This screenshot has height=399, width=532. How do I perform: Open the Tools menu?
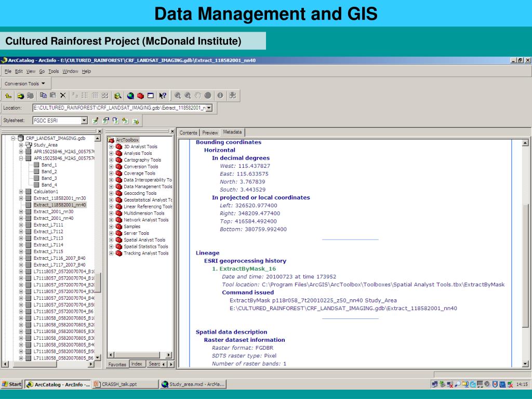[54, 71]
